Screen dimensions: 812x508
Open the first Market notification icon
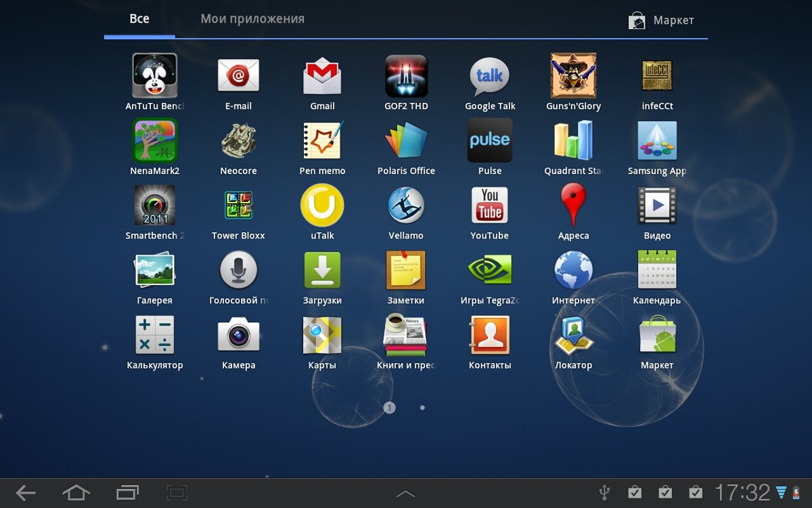635,492
